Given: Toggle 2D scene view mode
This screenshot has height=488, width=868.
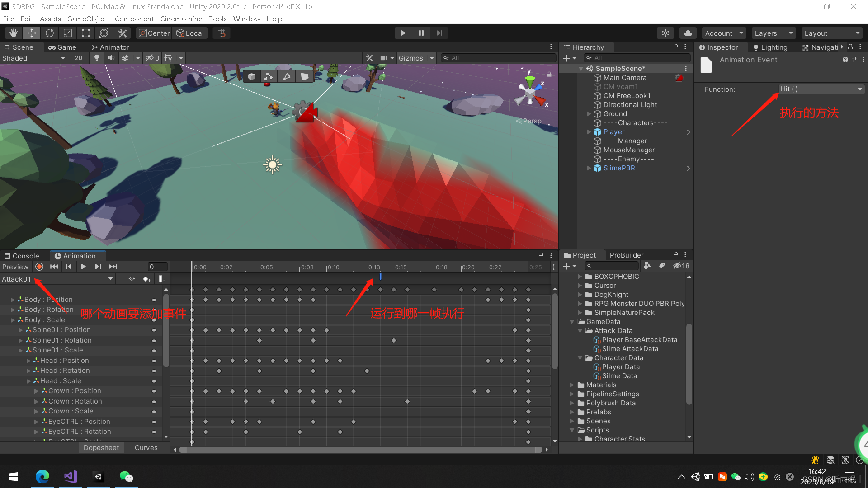Looking at the screenshot, I should (79, 58).
